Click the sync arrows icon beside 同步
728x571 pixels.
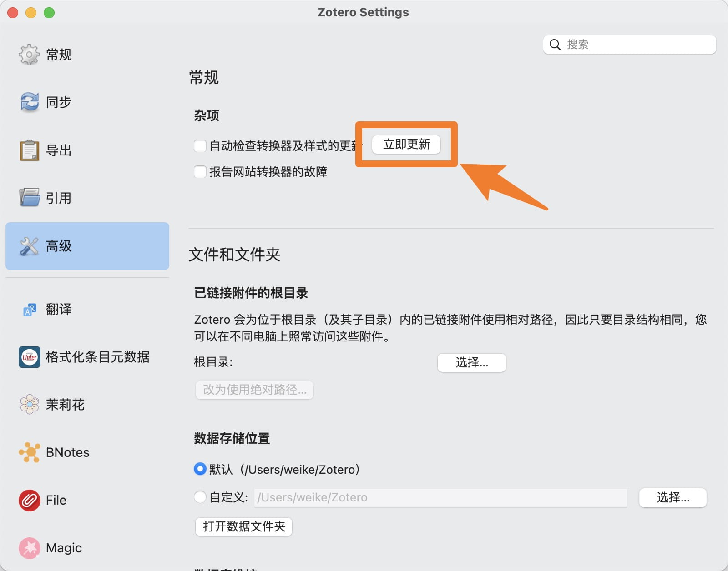tap(29, 102)
